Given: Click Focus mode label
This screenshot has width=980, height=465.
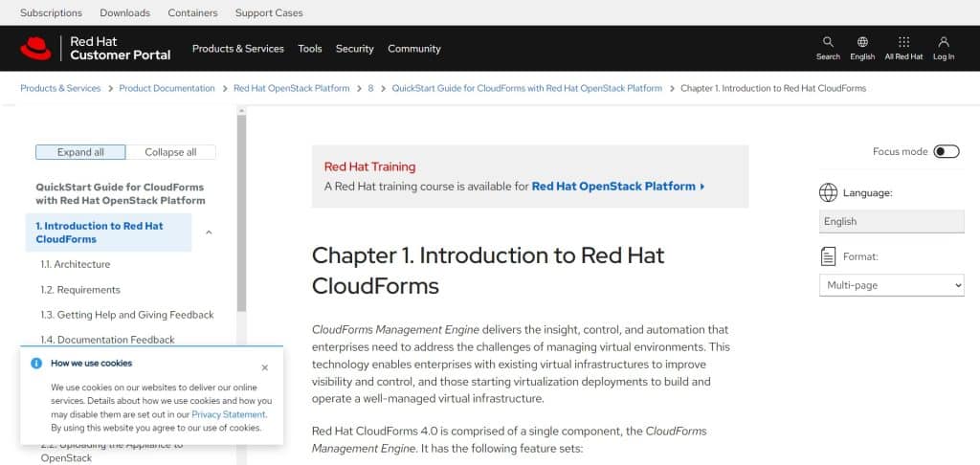Looking at the screenshot, I should [x=900, y=152].
